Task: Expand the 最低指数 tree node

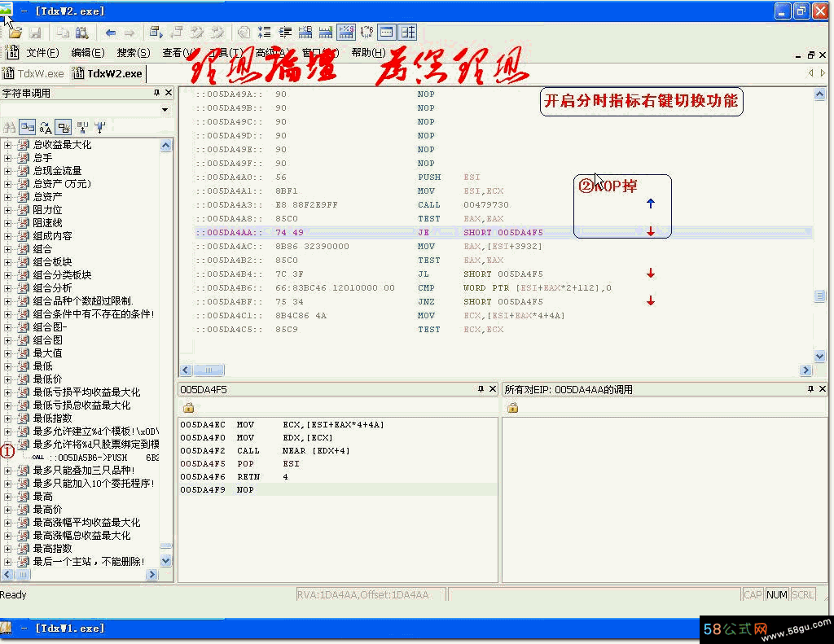Action: [x=7, y=418]
